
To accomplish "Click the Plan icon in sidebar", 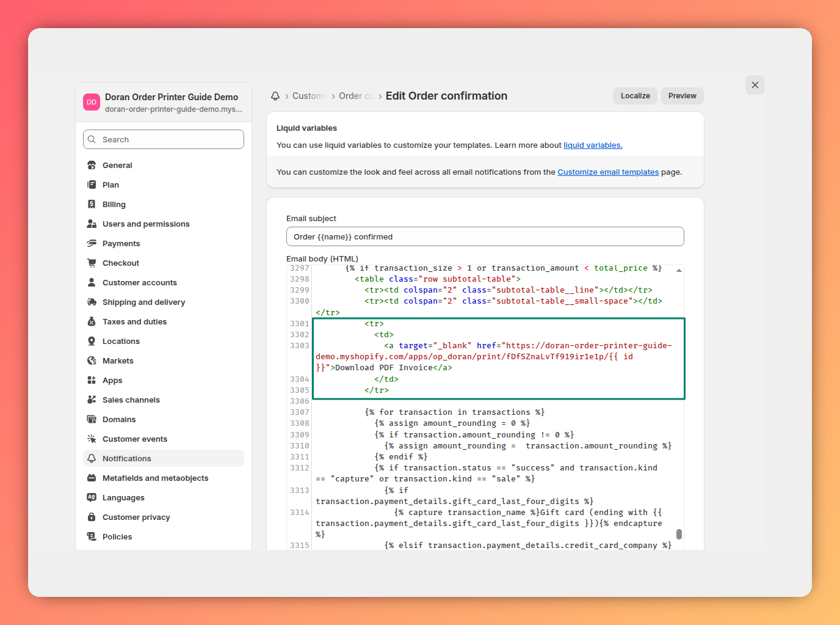I will (92, 185).
